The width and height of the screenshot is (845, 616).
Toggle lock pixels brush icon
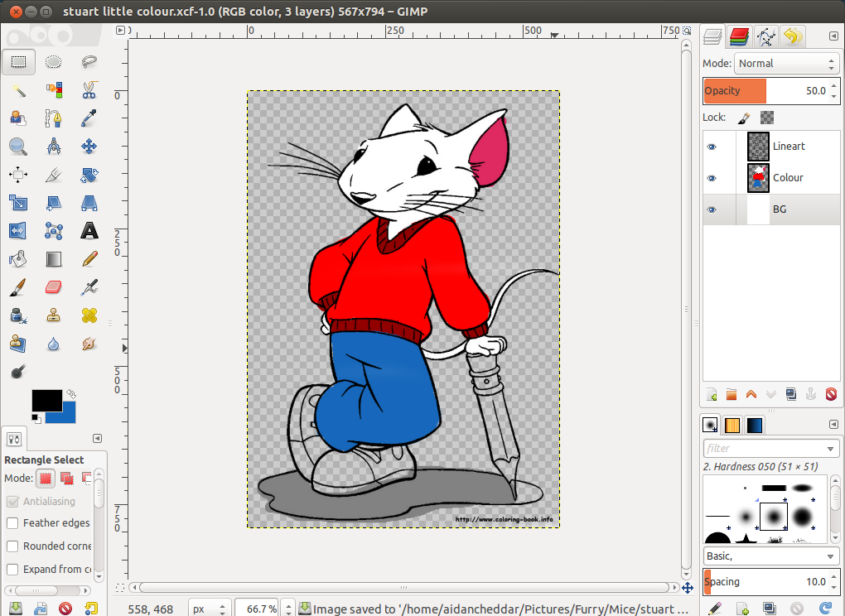(744, 118)
